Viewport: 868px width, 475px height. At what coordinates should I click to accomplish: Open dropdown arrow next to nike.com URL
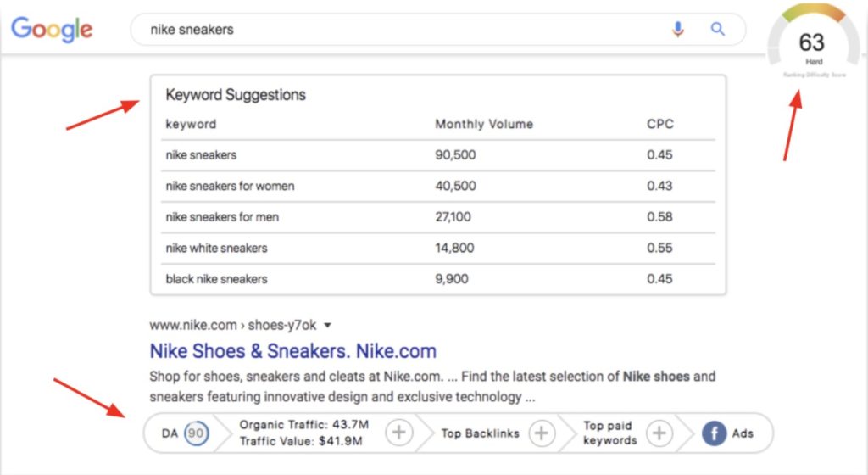click(x=328, y=325)
